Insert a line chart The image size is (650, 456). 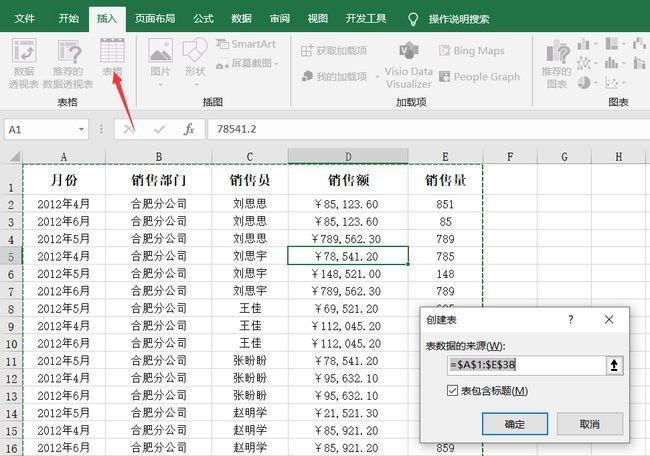point(584,63)
